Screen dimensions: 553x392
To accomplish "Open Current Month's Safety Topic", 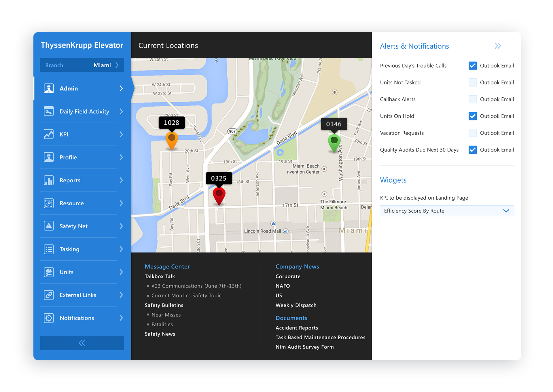I will tap(186, 296).
